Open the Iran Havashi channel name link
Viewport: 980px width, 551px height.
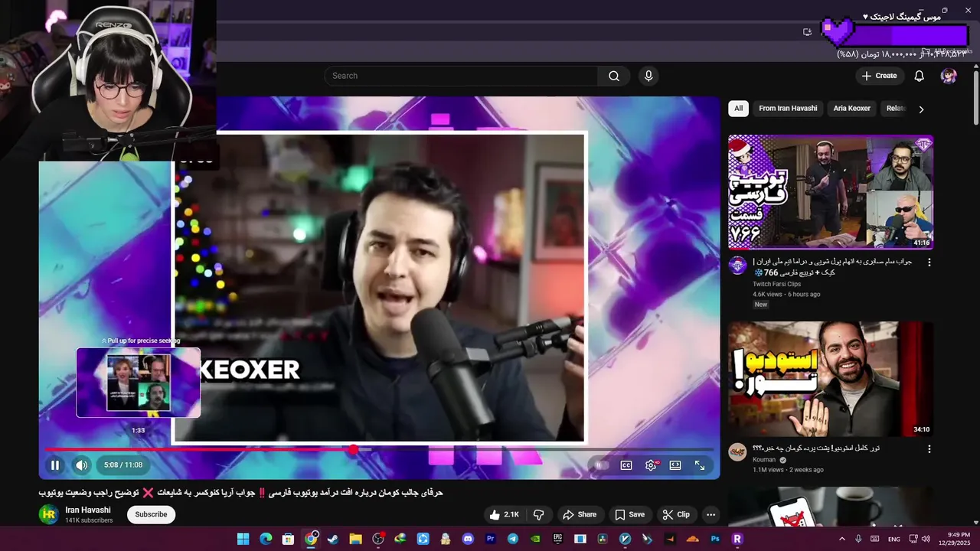tap(88, 510)
